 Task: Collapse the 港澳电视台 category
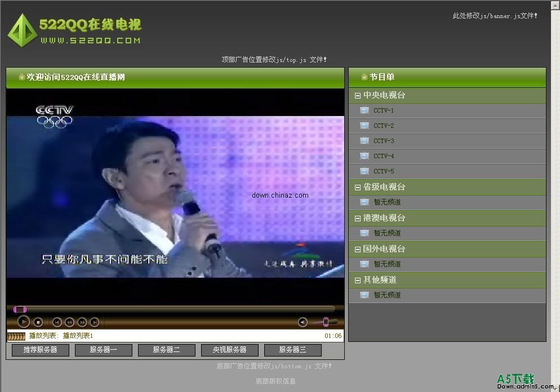click(x=357, y=219)
